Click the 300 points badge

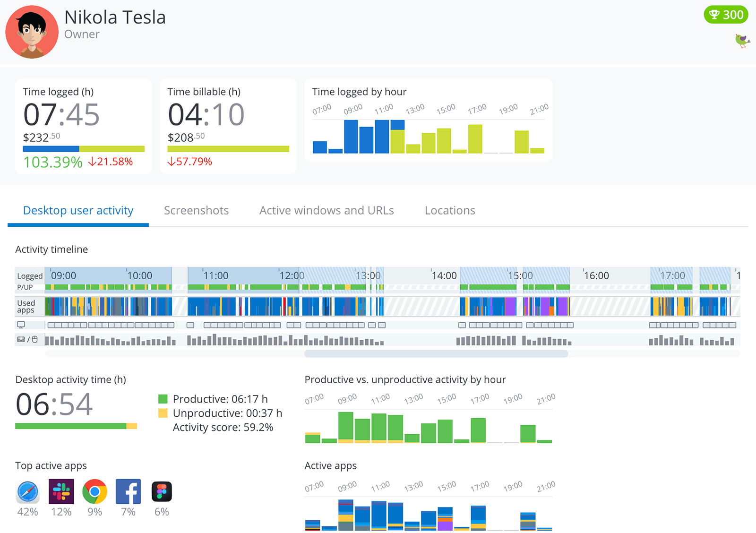point(726,15)
